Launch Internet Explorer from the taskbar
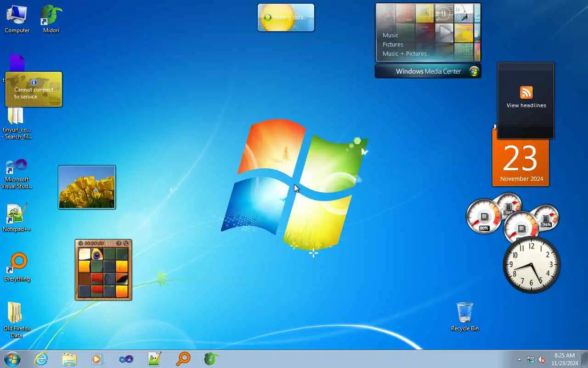 [41, 359]
